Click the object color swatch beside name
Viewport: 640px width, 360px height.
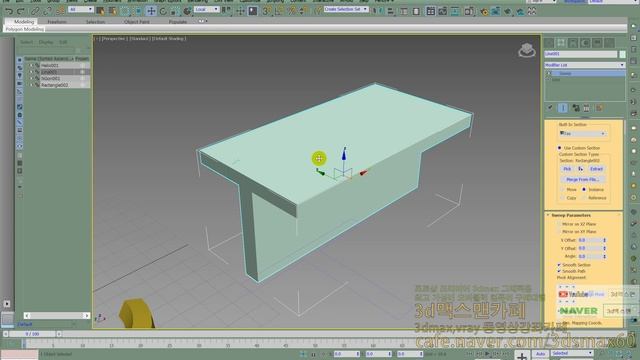click(622, 54)
